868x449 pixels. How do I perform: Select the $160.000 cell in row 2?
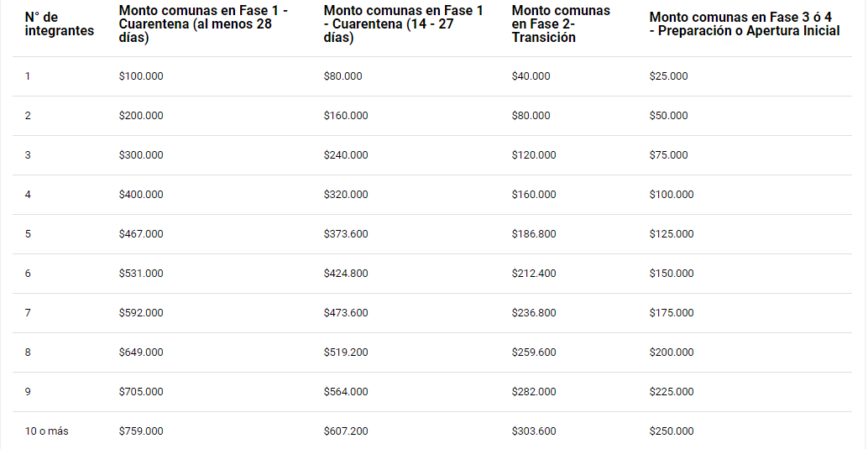point(346,116)
